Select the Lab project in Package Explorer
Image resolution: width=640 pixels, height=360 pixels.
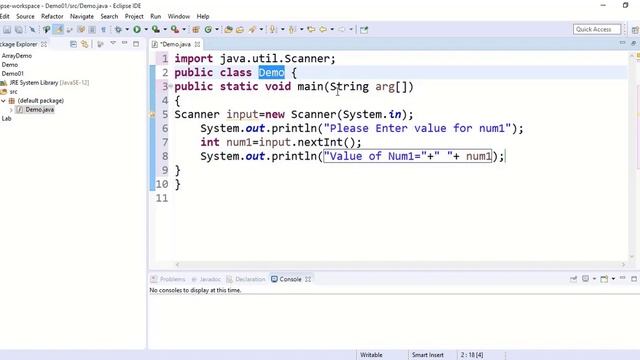(6, 119)
